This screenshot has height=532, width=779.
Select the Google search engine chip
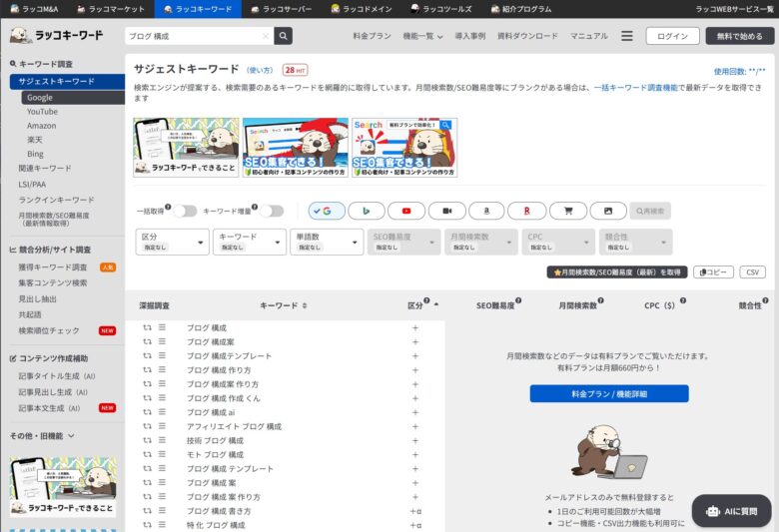tap(327, 212)
